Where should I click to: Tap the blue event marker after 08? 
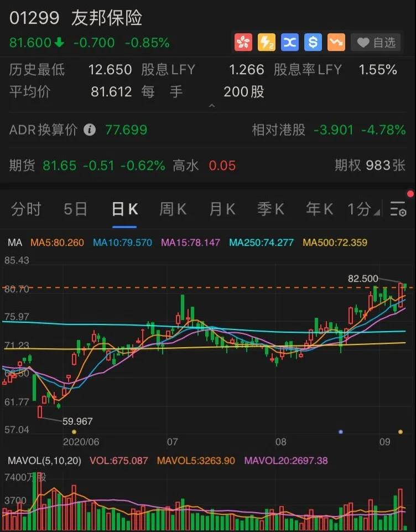tap(341, 432)
